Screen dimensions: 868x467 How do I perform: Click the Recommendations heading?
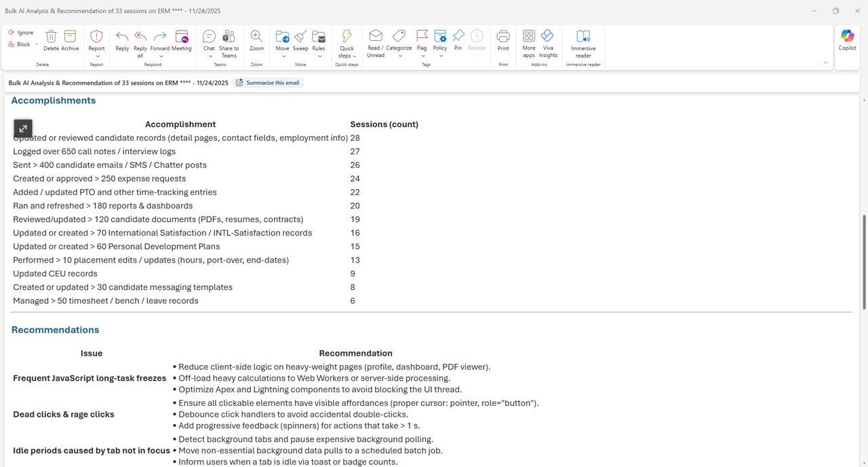55,330
